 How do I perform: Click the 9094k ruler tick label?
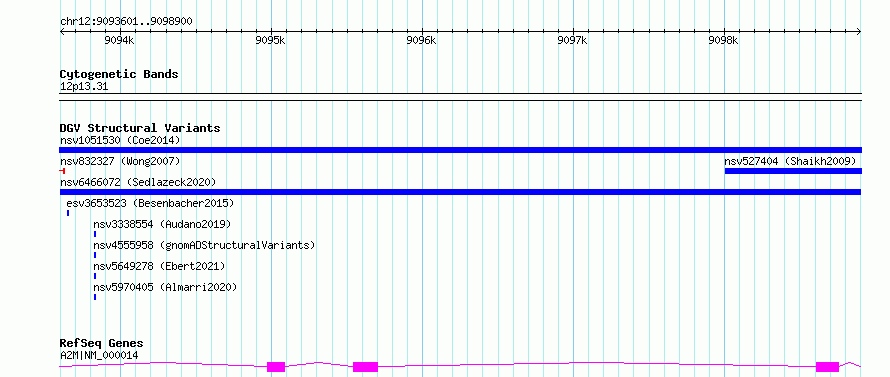pyautogui.click(x=120, y=40)
